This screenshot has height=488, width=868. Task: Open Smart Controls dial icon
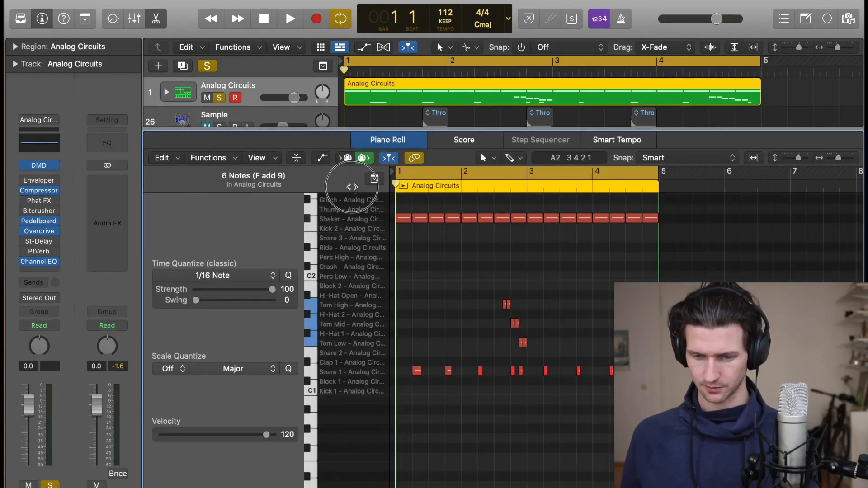(x=113, y=19)
